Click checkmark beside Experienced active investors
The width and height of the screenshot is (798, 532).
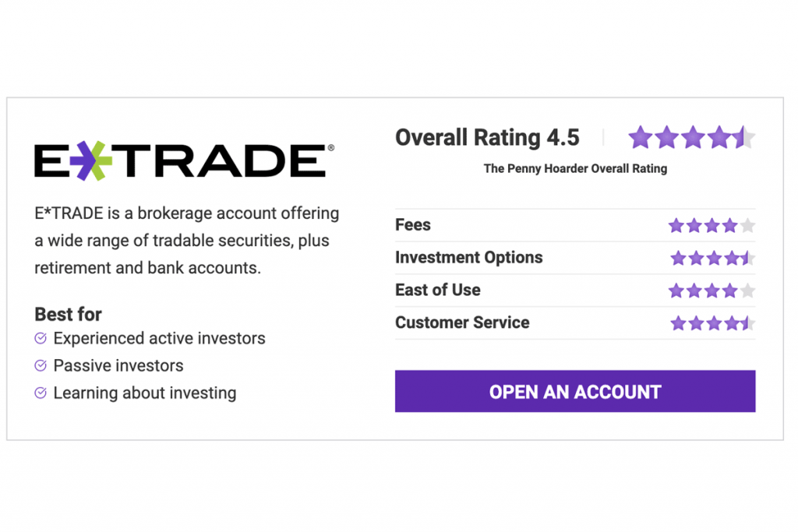(x=41, y=338)
